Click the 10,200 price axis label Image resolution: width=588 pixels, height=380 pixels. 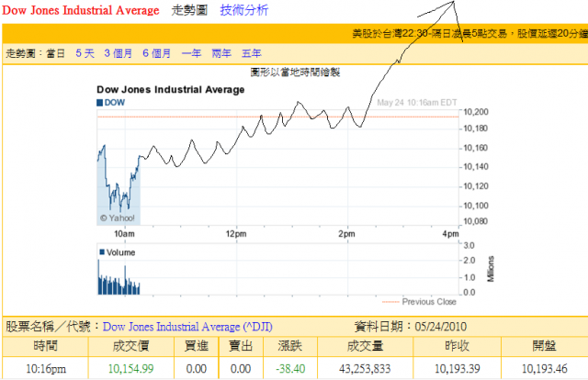[476, 112]
